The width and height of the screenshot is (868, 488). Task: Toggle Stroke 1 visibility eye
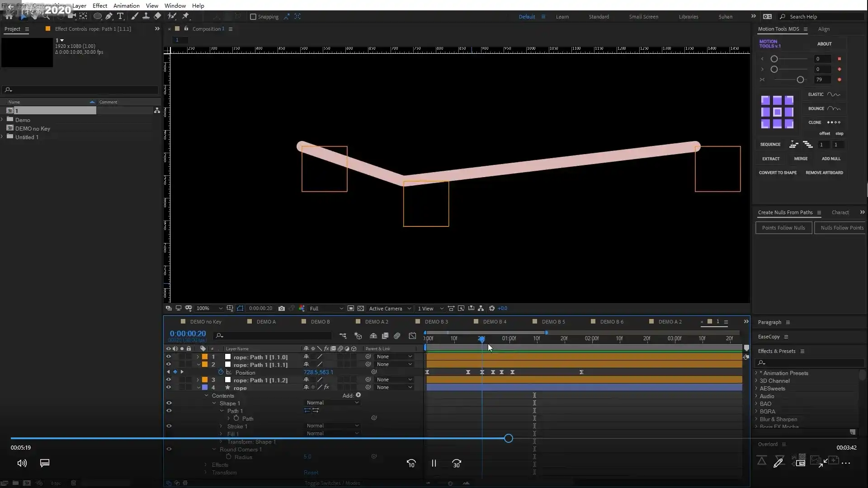coord(169,426)
